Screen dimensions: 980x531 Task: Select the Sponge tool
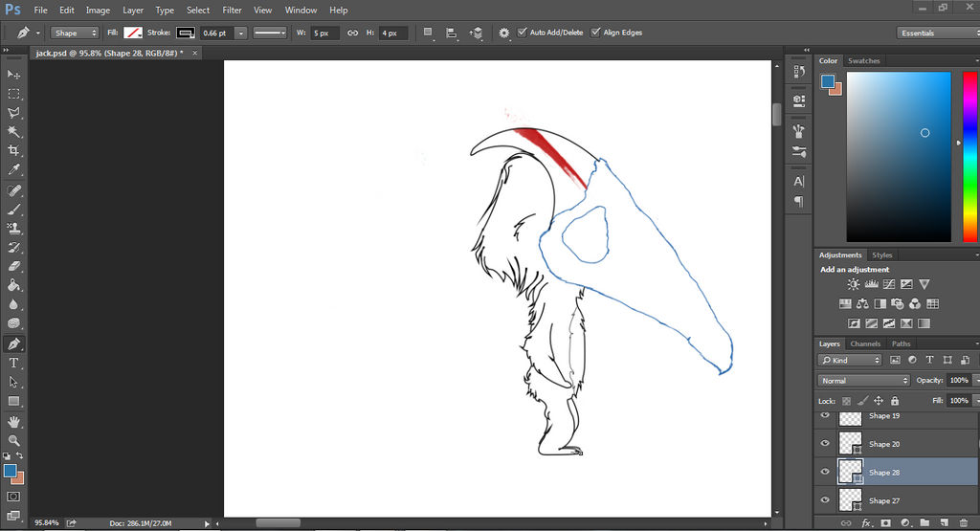click(x=13, y=323)
